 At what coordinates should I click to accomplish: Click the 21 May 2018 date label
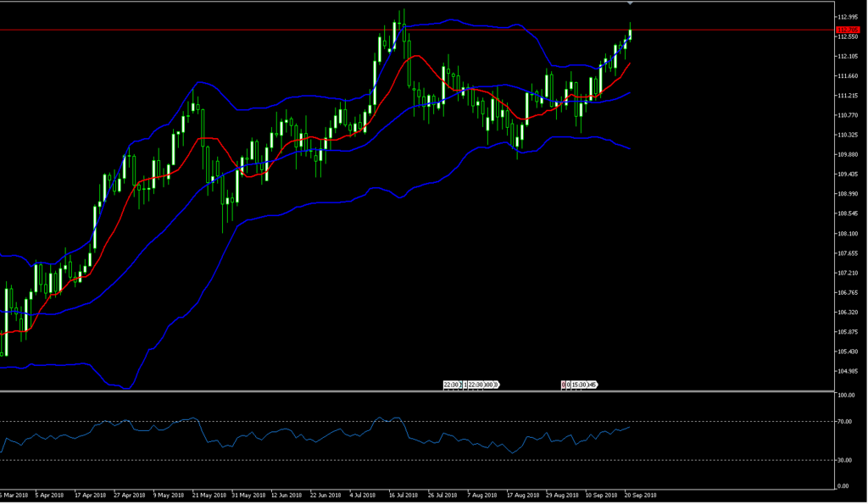point(209,496)
